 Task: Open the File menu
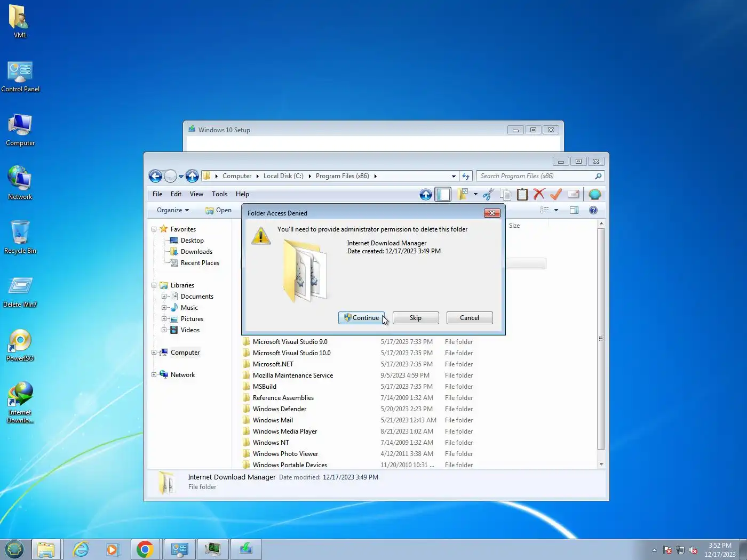(157, 194)
